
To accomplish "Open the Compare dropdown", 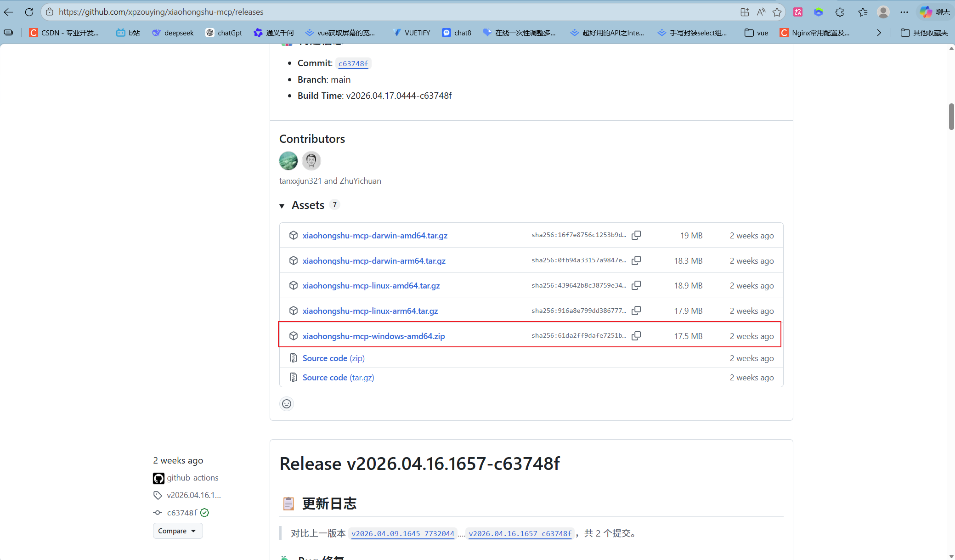I will click(178, 531).
